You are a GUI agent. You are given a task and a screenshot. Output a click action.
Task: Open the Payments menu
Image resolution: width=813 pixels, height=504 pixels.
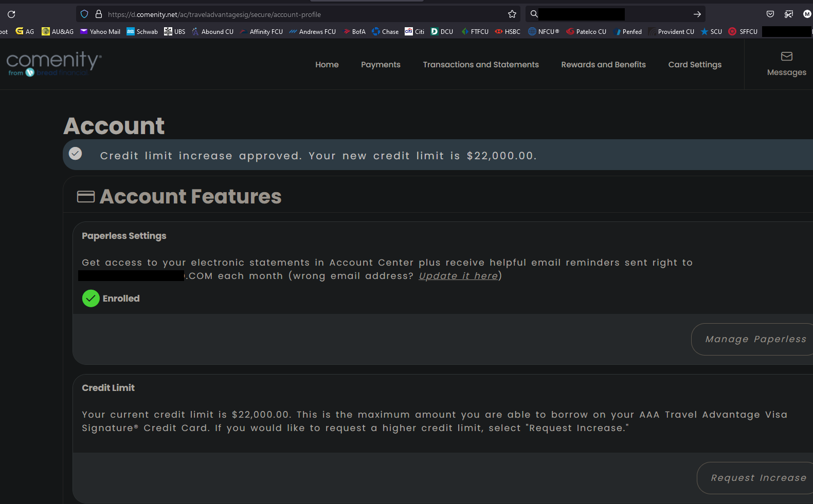coord(381,65)
